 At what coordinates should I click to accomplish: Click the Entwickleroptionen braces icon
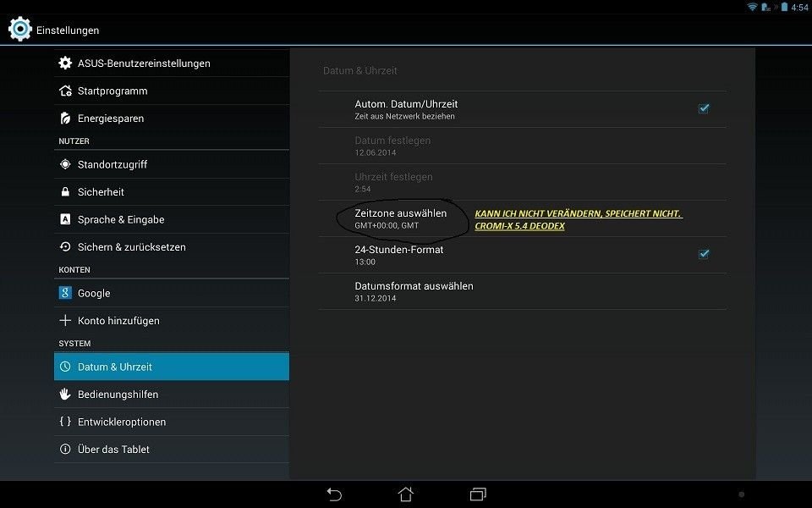coord(65,422)
